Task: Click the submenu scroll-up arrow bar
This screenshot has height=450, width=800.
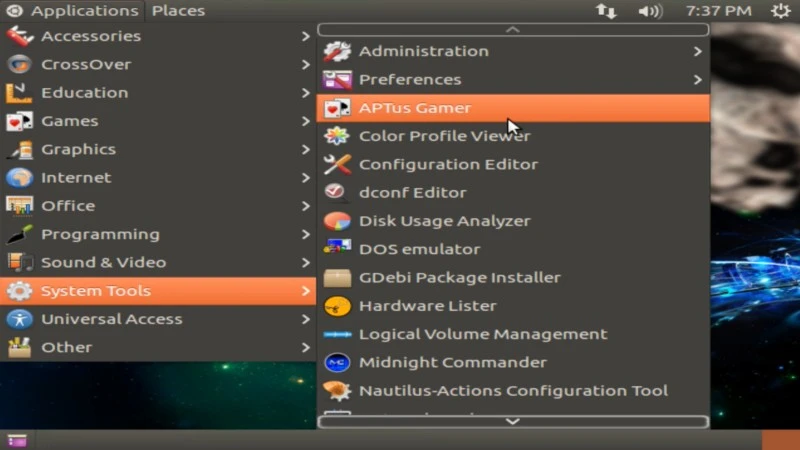Action: point(513,30)
